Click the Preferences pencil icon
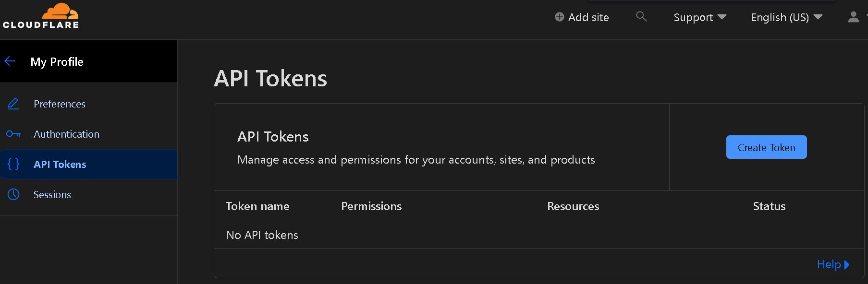Image resolution: width=868 pixels, height=284 pixels. click(13, 104)
